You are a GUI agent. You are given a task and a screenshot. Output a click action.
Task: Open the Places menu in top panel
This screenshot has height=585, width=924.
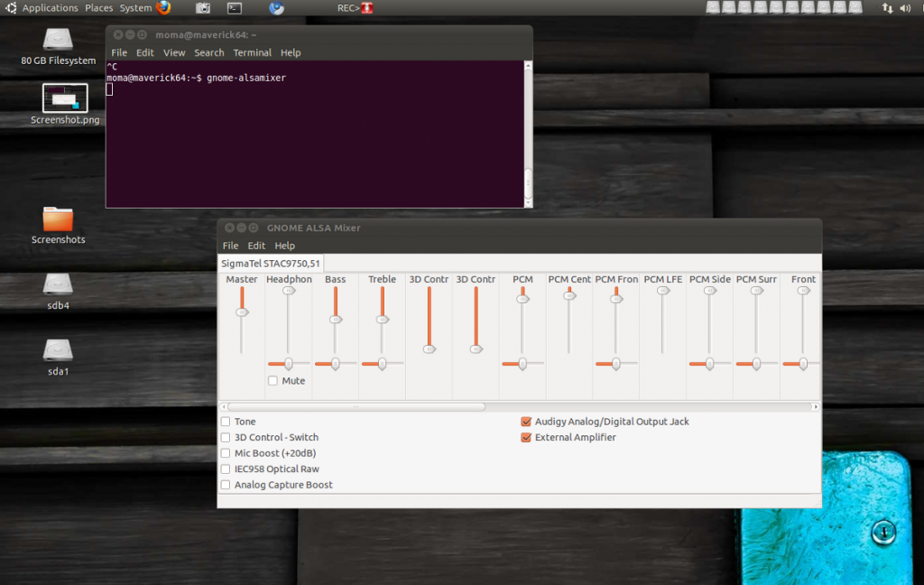pyautogui.click(x=99, y=7)
